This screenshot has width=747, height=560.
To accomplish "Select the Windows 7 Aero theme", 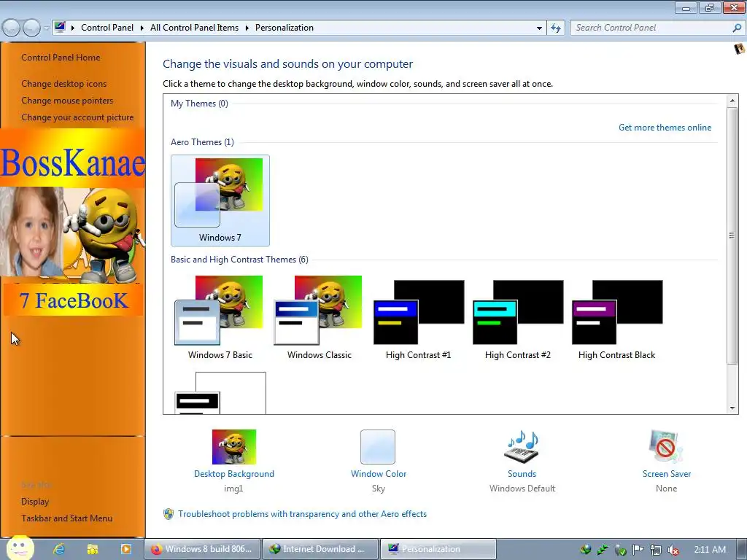I will point(220,201).
